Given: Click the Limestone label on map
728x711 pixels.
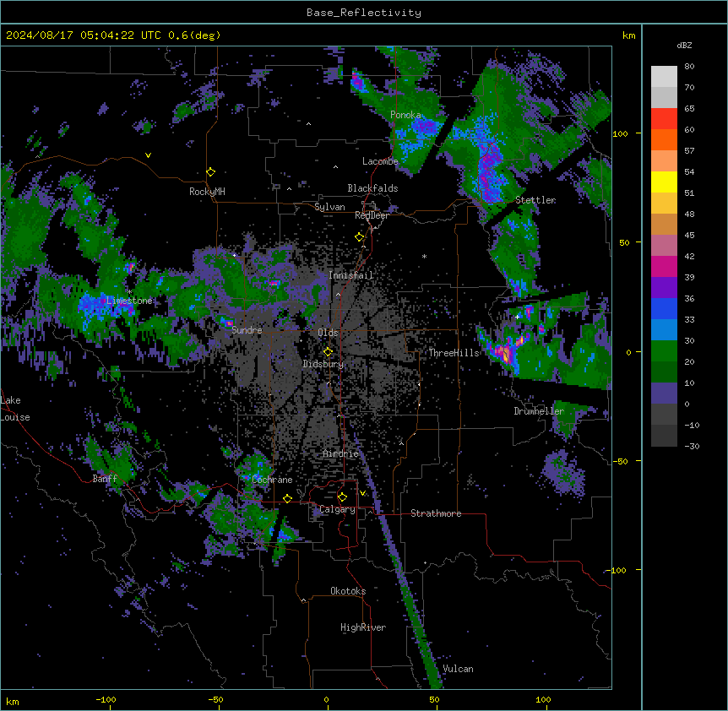Looking at the screenshot, I should 129,301.
